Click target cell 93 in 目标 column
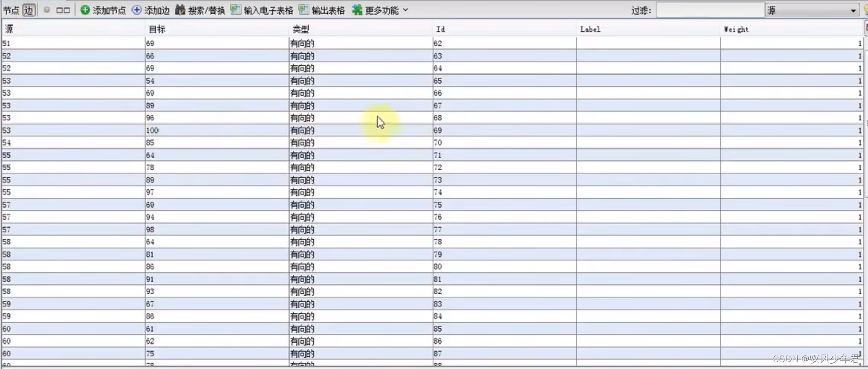The width and height of the screenshot is (868, 369). click(x=217, y=291)
